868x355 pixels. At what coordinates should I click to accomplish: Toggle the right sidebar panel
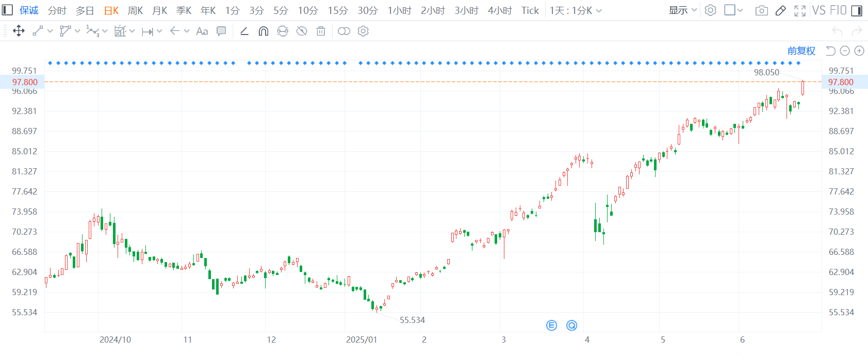click(857, 10)
